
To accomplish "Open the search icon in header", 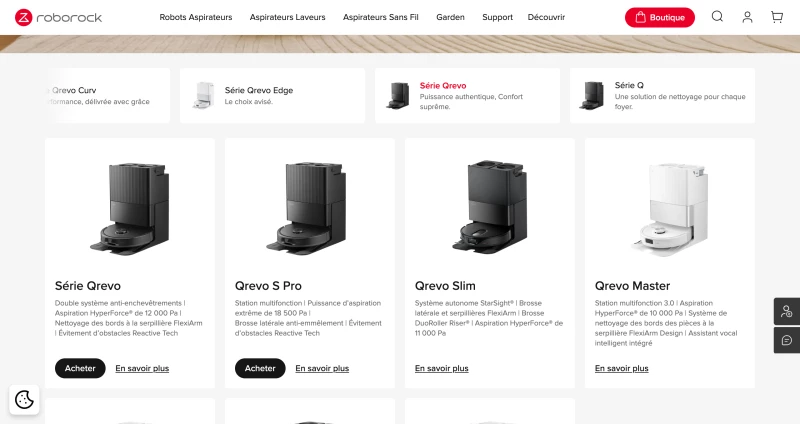I will (717, 17).
